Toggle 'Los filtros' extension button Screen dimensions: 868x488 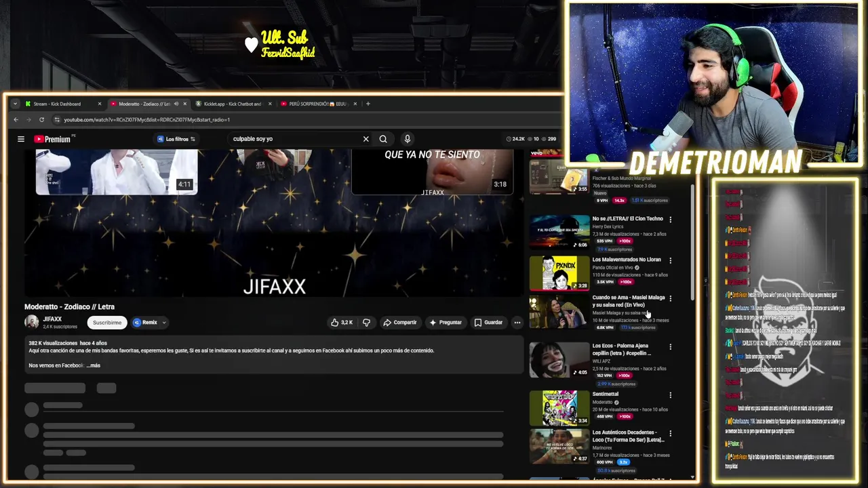[x=176, y=139]
